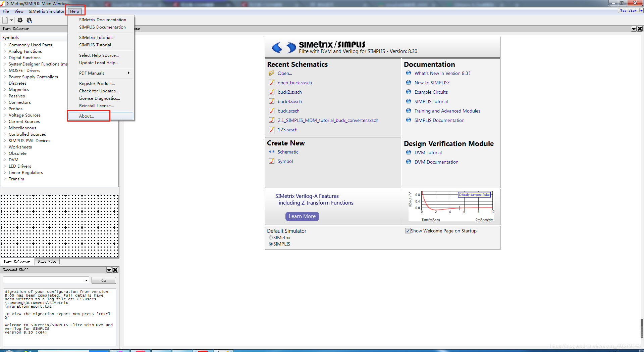Open the PDF Manuals submenu
This screenshot has height=352, width=644.
point(106,73)
